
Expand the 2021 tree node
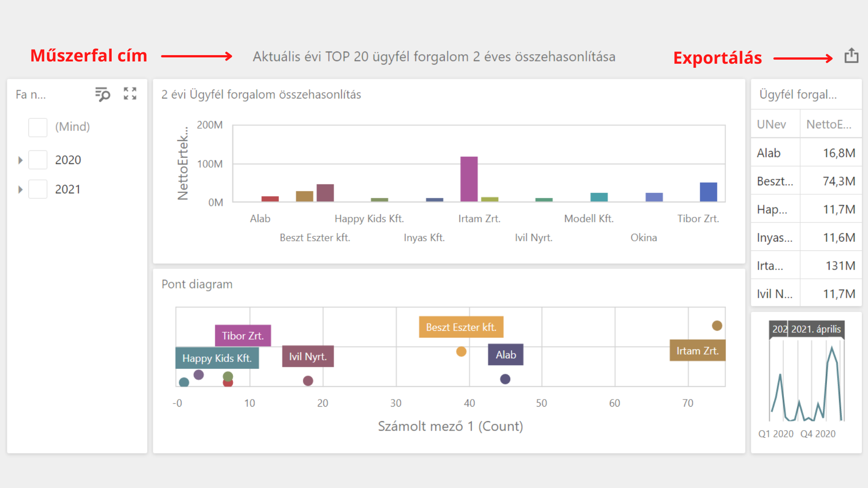20,190
